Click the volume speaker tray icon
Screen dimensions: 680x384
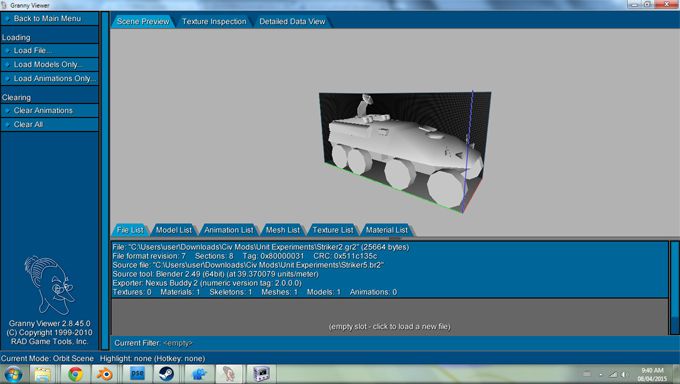[x=624, y=374]
